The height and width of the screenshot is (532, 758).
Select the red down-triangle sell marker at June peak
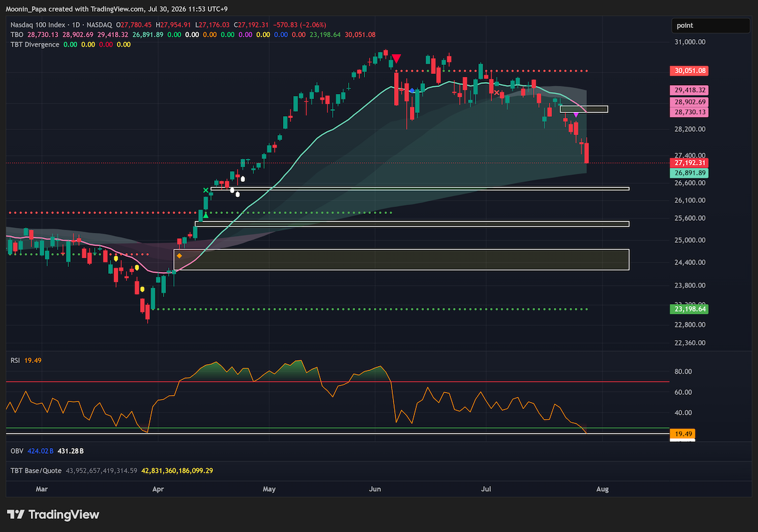tap(396, 59)
